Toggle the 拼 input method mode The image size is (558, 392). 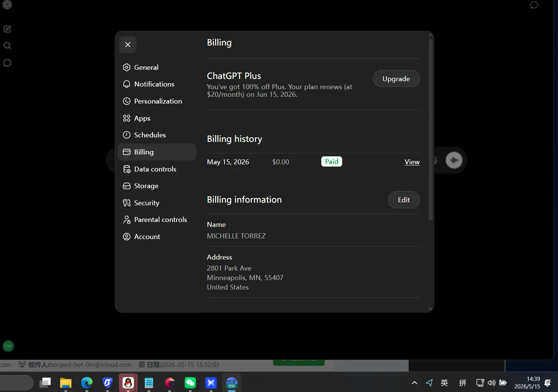point(462,383)
